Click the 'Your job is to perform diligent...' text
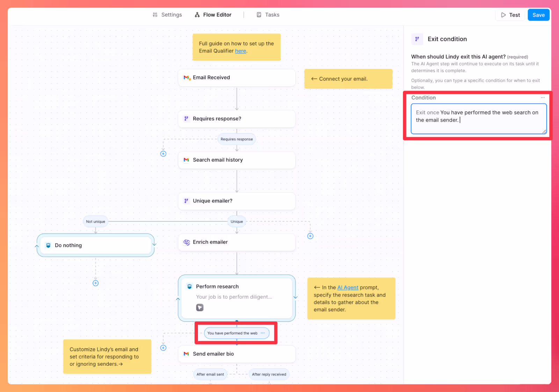 click(x=234, y=297)
